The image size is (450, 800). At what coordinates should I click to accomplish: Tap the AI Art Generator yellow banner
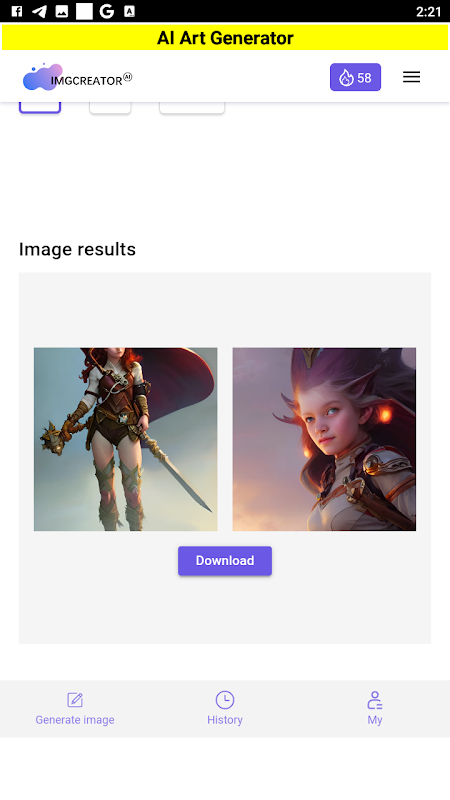pos(225,38)
